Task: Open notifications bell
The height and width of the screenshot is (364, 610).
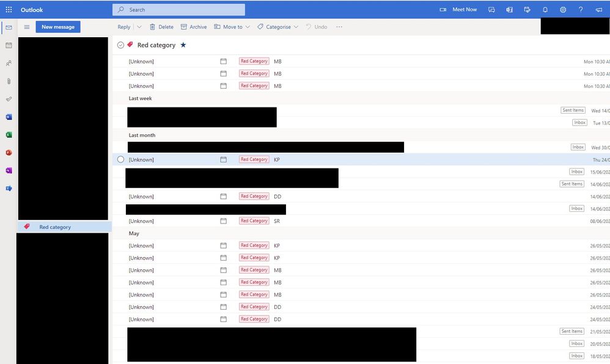Action: pos(545,10)
